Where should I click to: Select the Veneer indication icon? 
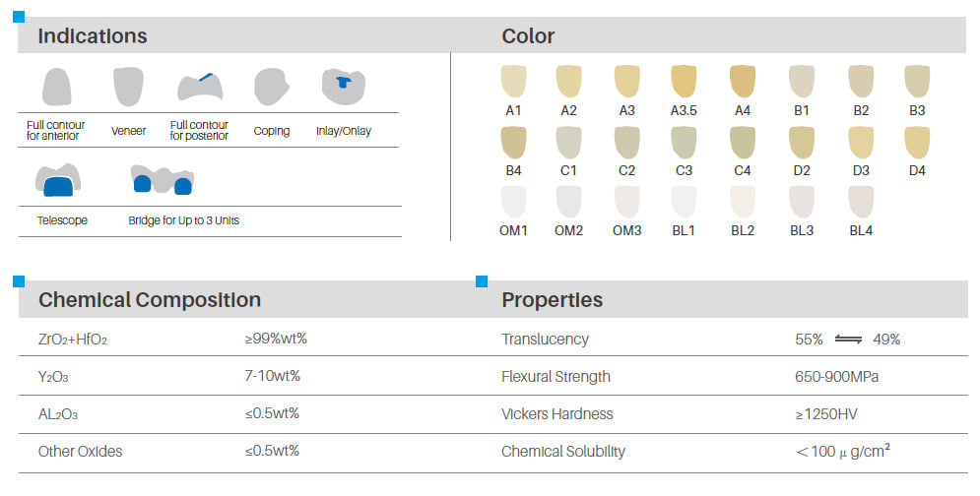(128, 87)
